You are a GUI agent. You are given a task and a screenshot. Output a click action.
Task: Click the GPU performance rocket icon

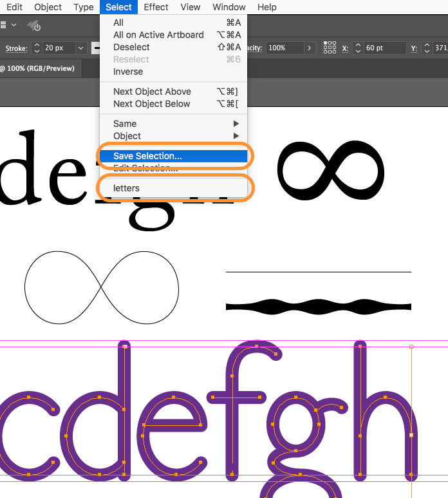[x=33, y=26]
